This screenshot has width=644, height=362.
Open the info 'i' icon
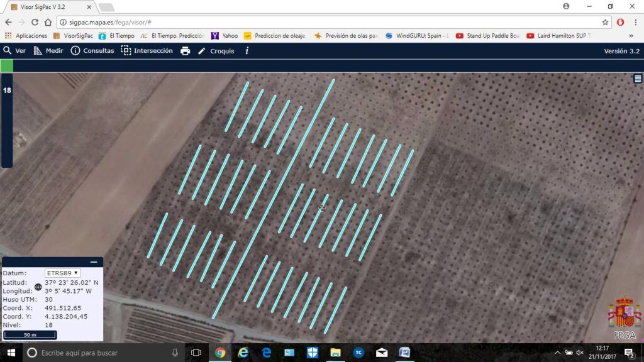pos(247,51)
